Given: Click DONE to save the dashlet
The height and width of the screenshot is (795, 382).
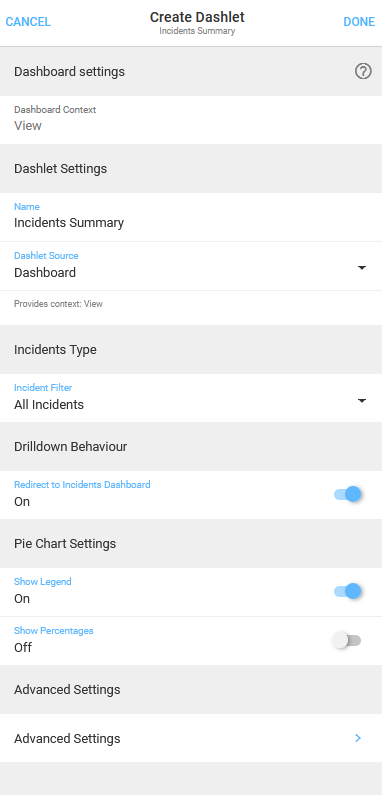Looking at the screenshot, I should point(359,22).
